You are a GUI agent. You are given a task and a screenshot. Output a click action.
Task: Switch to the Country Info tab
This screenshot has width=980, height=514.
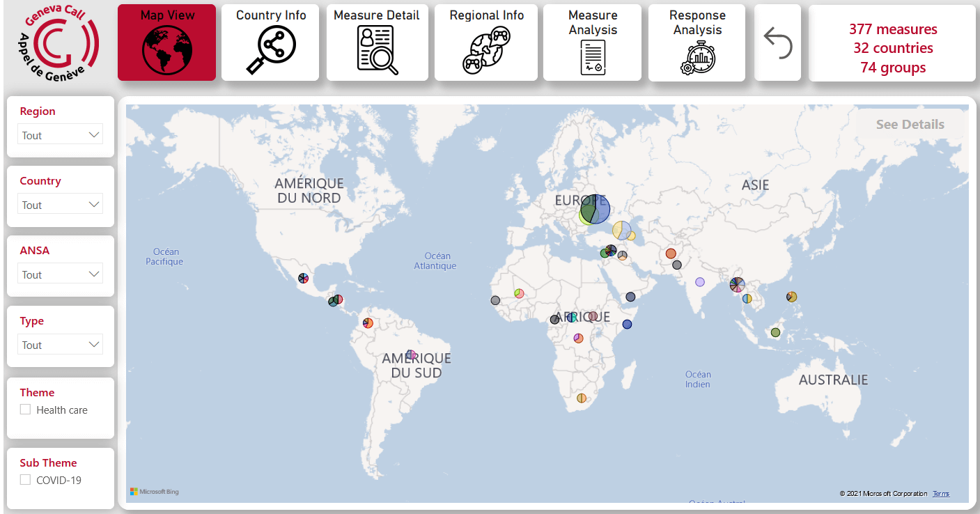pos(270,42)
